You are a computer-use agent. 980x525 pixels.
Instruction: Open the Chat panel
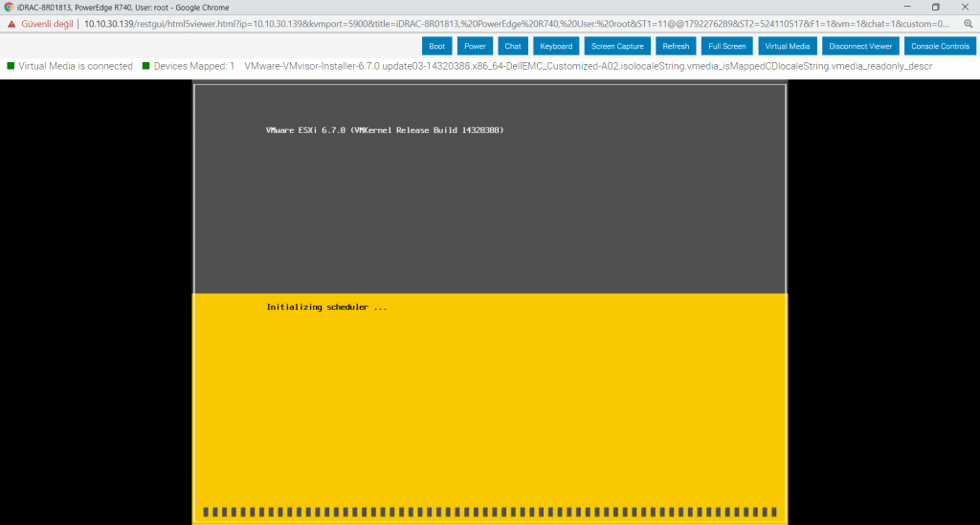click(513, 46)
